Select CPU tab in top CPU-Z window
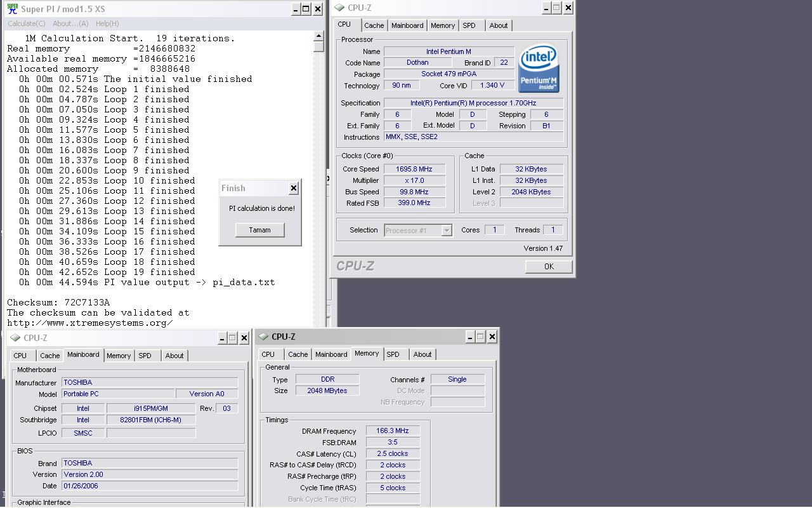Image resolution: width=812 pixels, height=508 pixels. click(344, 25)
